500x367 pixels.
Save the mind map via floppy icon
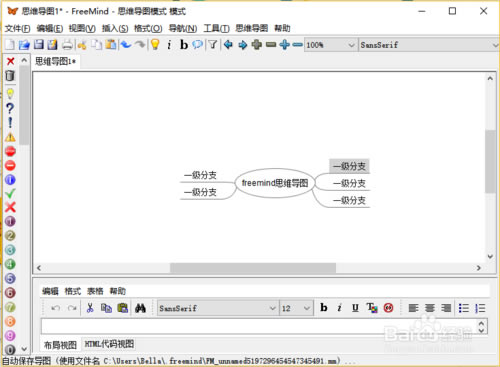coord(38,45)
